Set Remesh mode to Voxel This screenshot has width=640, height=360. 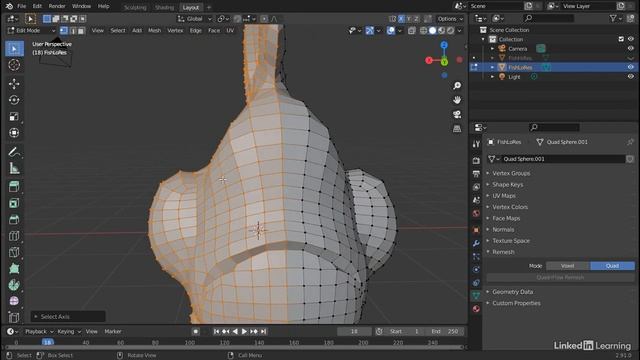pos(568,266)
